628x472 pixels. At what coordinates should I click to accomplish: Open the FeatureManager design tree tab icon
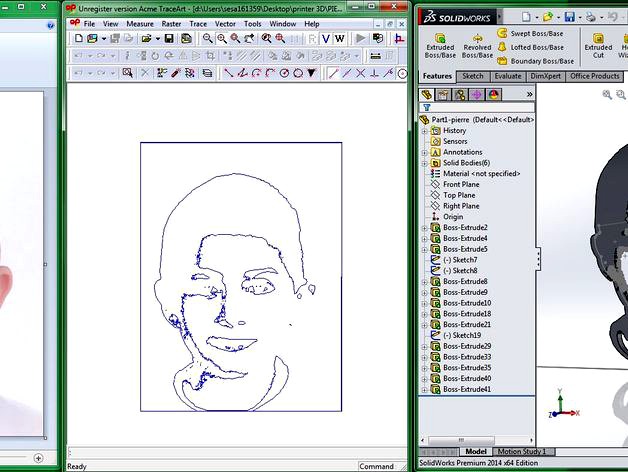[x=427, y=95]
